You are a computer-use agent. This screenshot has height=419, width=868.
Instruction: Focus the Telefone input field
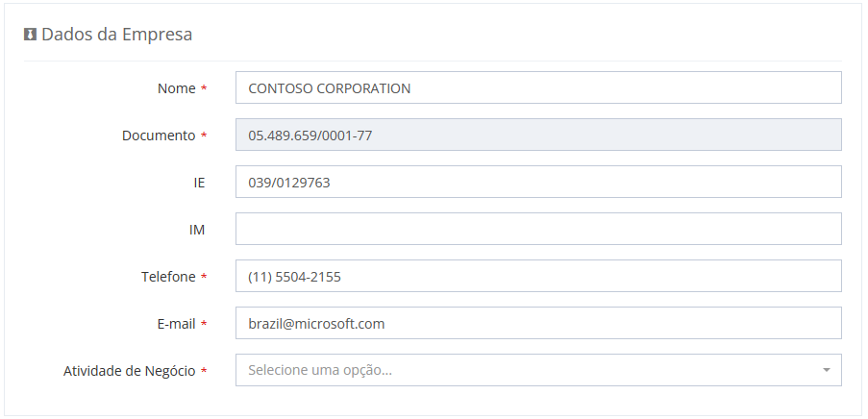click(x=538, y=276)
